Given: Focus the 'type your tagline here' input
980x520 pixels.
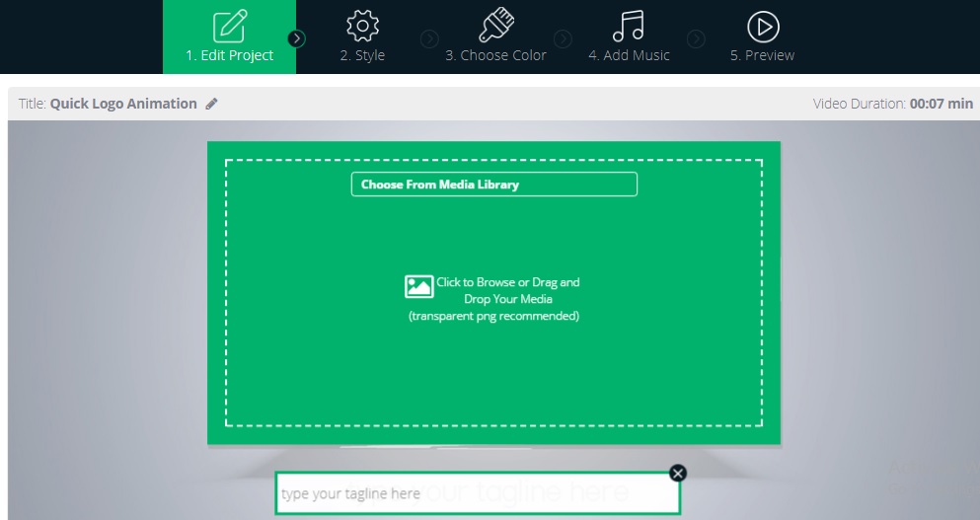Looking at the screenshot, I should coord(478,493).
